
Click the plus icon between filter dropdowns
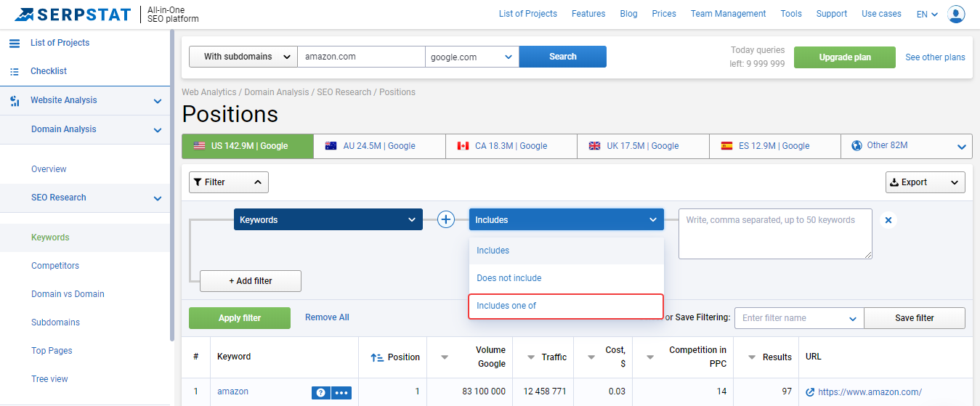coord(446,219)
